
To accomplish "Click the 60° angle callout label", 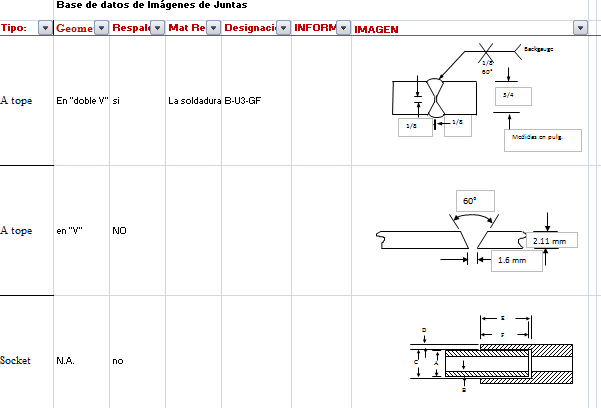I will (x=470, y=202).
